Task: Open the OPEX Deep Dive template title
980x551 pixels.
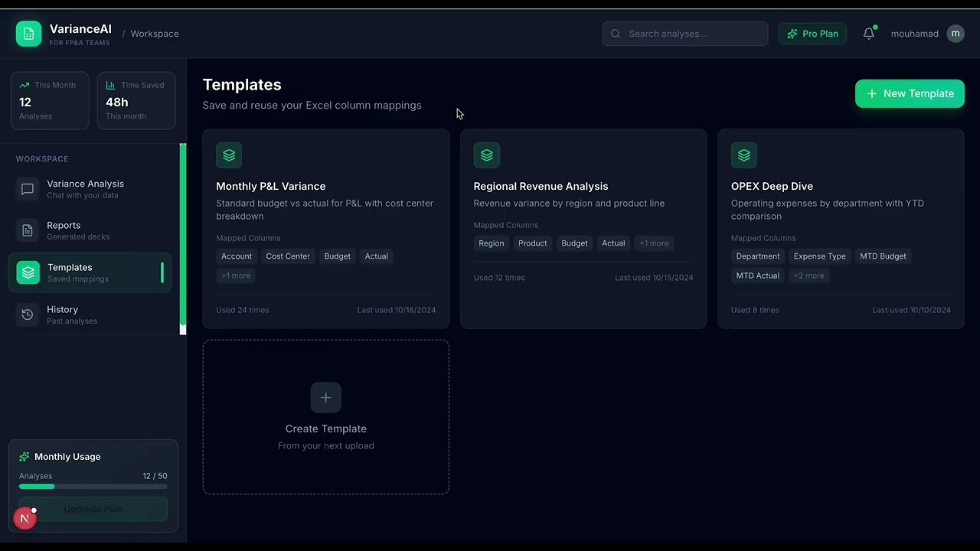Action: tap(772, 186)
